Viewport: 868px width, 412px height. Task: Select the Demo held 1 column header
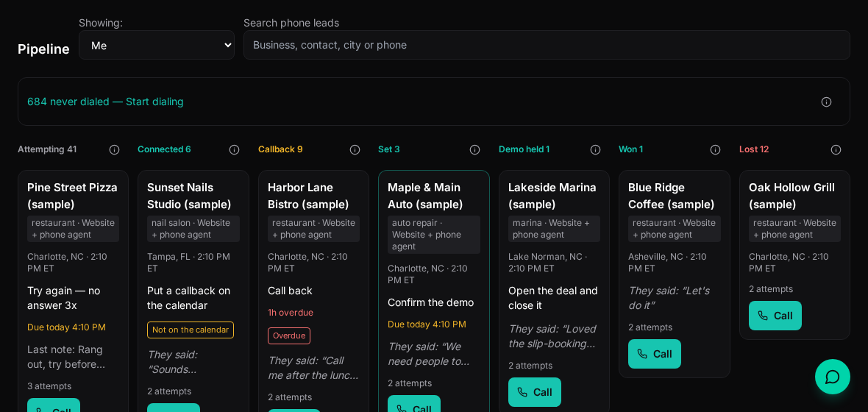524,149
